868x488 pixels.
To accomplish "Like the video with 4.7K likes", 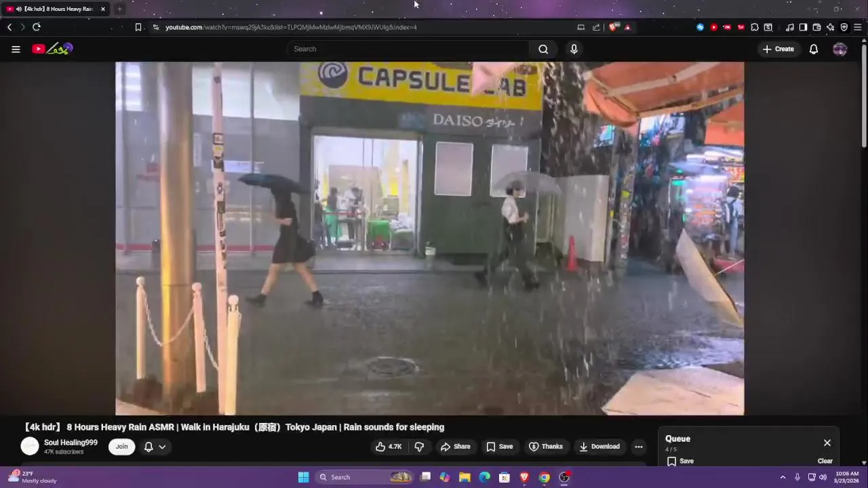I will click(389, 447).
